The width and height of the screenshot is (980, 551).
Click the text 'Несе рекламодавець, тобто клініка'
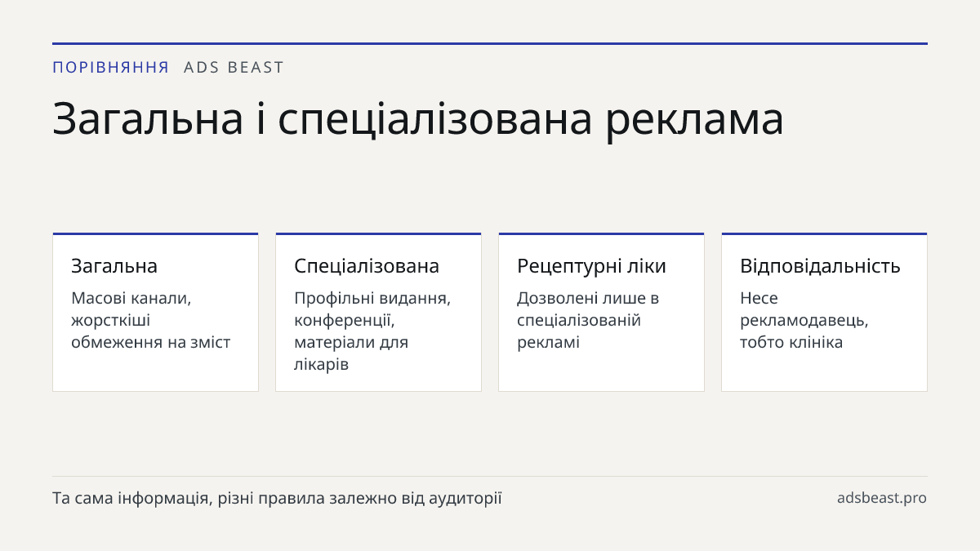click(x=804, y=320)
